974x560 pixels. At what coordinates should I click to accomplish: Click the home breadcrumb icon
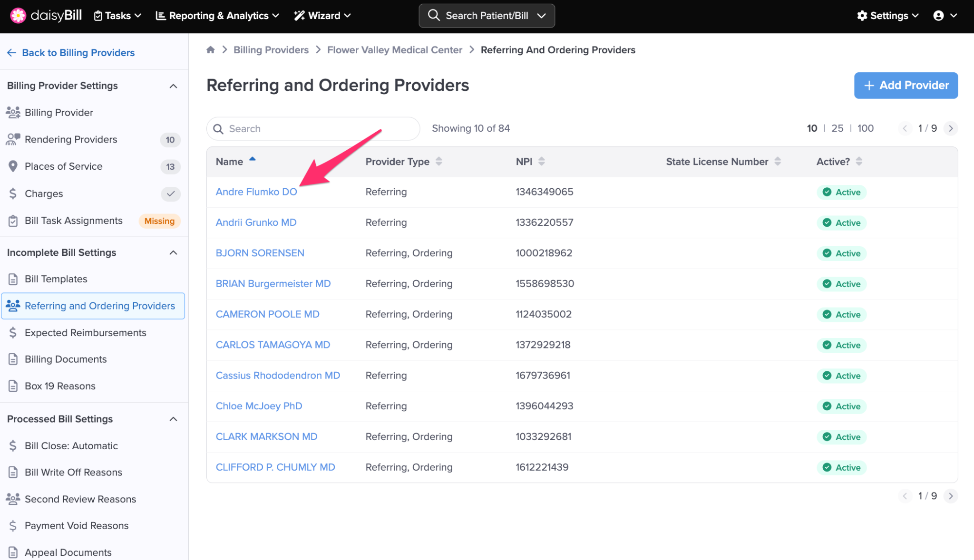click(211, 50)
